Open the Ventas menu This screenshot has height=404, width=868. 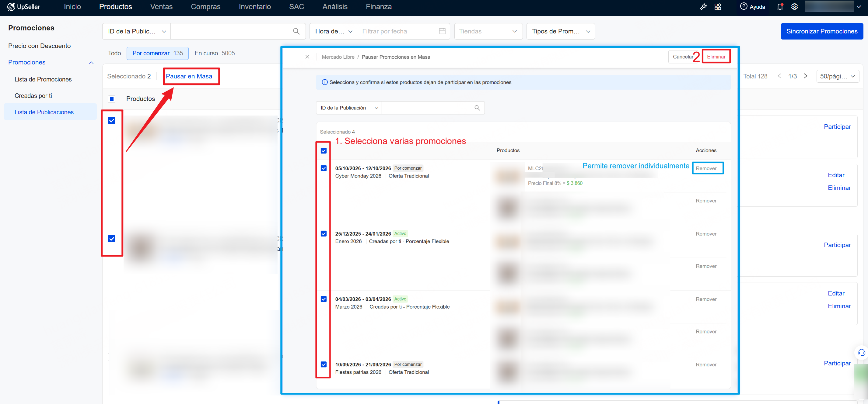click(x=161, y=7)
